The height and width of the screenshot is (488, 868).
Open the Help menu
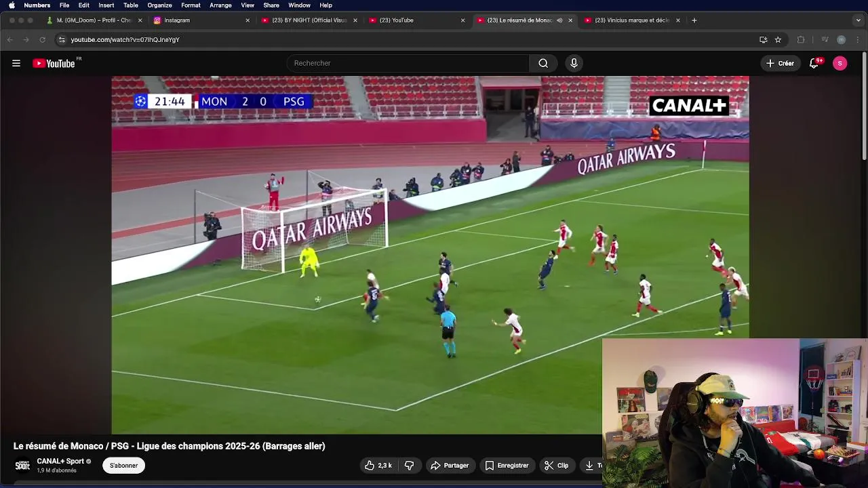pos(325,5)
